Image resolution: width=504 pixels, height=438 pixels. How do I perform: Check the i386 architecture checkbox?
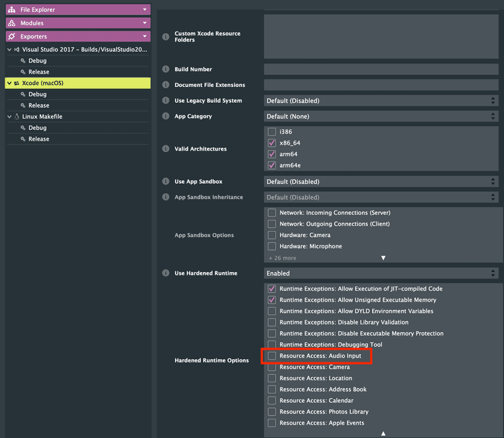point(272,131)
